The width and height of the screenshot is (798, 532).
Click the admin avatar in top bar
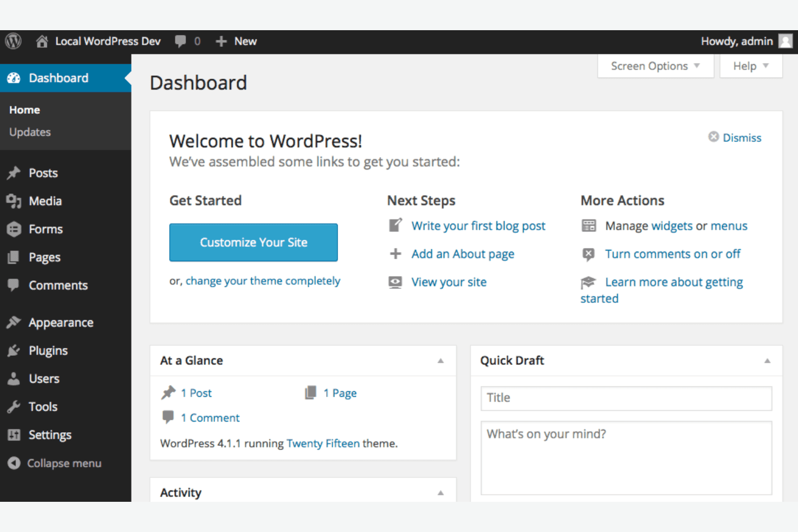pyautogui.click(x=786, y=42)
